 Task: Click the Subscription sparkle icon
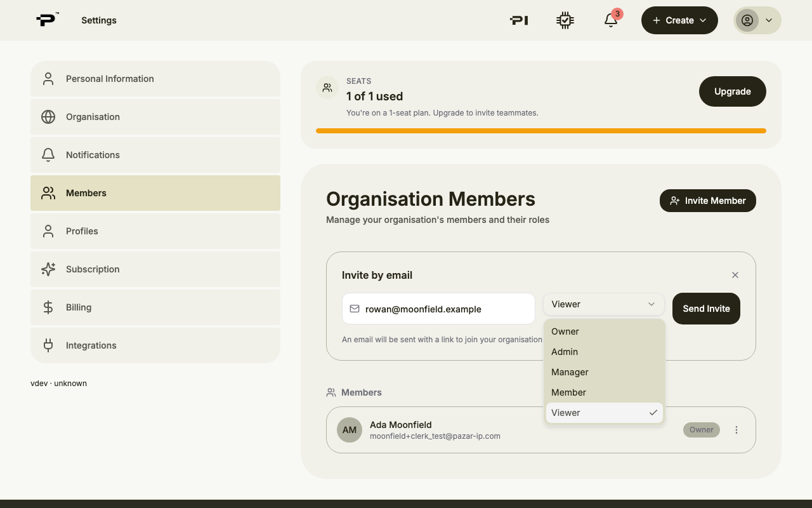48,269
